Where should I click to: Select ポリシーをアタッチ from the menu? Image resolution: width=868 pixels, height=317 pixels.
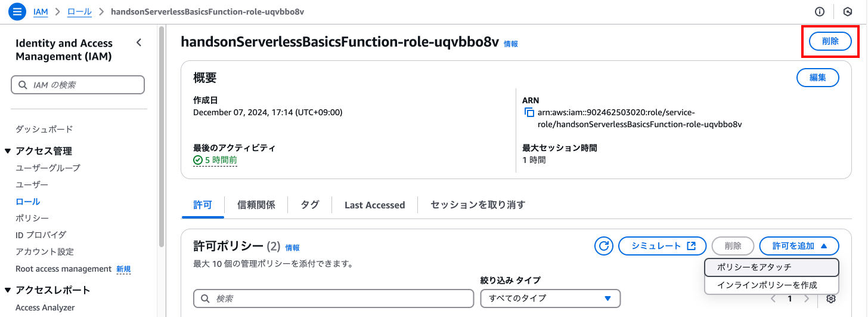771,267
